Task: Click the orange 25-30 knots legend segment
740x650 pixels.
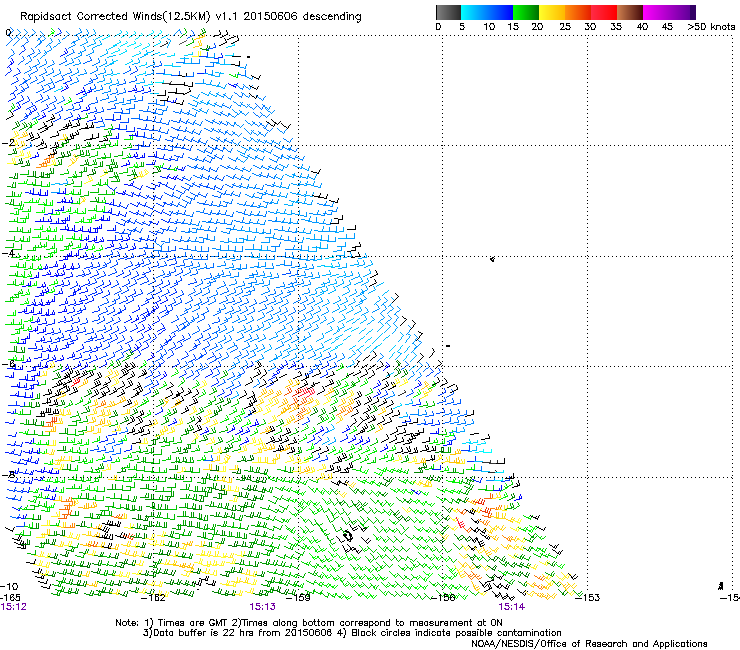Action: pos(578,12)
